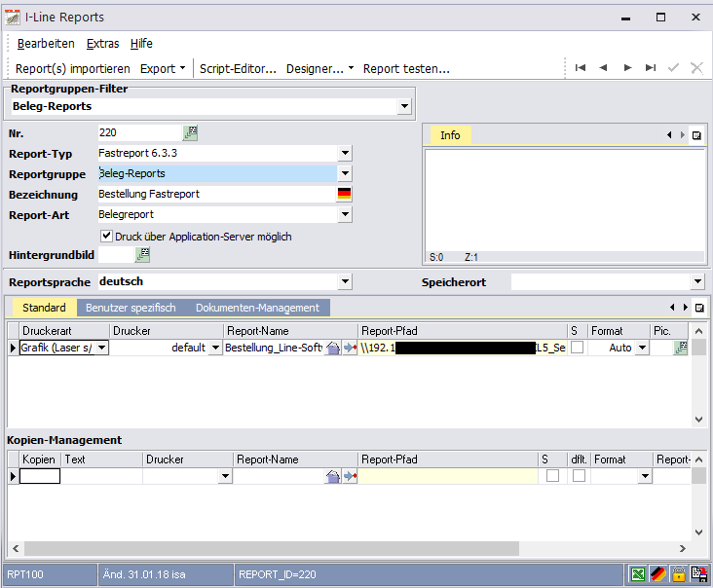The image size is (713, 588).
Task: Open lookup icon next to Nr. field
Action: (190, 133)
